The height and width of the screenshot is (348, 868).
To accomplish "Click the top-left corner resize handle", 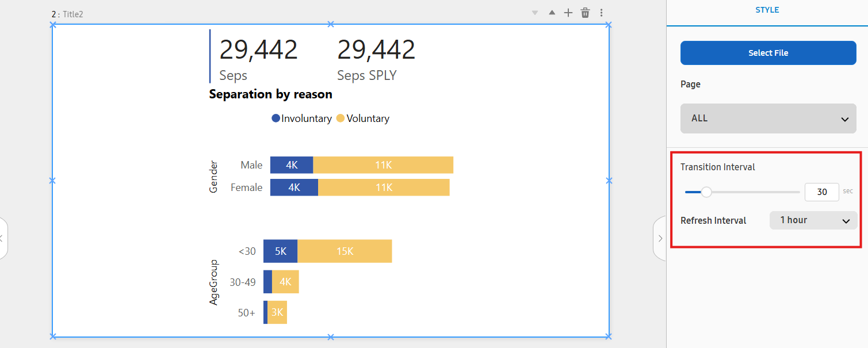I will [x=53, y=25].
